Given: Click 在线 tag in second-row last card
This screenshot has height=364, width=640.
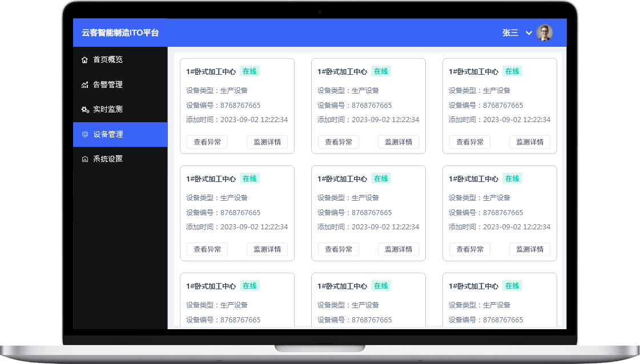Looking at the screenshot, I should pos(512,179).
